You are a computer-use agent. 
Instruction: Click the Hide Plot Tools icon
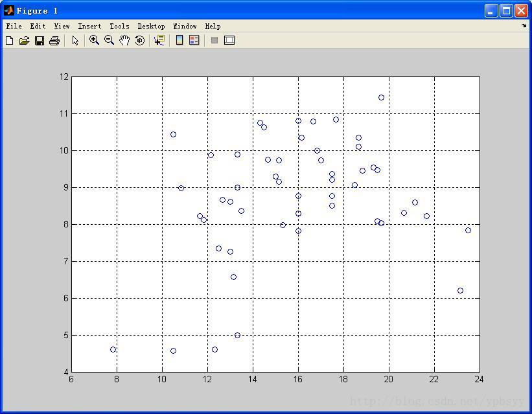(x=214, y=40)
